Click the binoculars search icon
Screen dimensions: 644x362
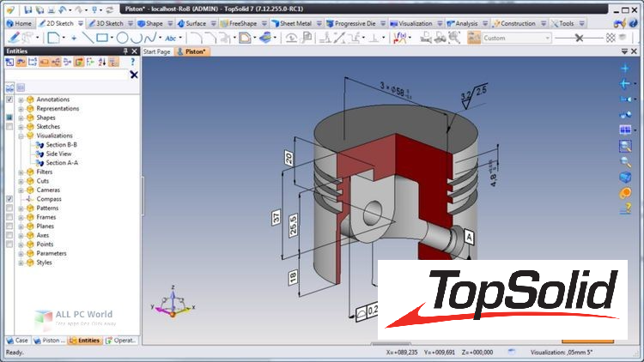pyautogui.click(x=440, y=38)
